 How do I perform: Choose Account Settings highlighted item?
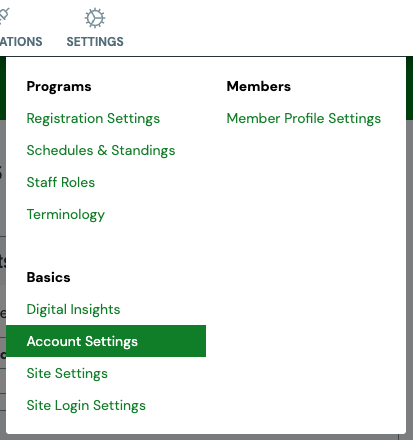coord(106,341)
